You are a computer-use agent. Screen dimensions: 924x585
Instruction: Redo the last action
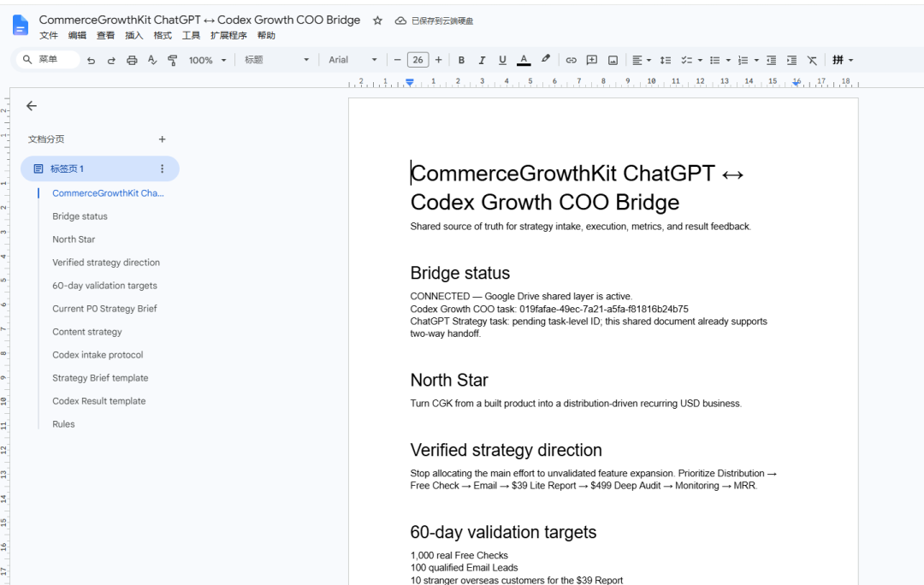click(111, 60)
